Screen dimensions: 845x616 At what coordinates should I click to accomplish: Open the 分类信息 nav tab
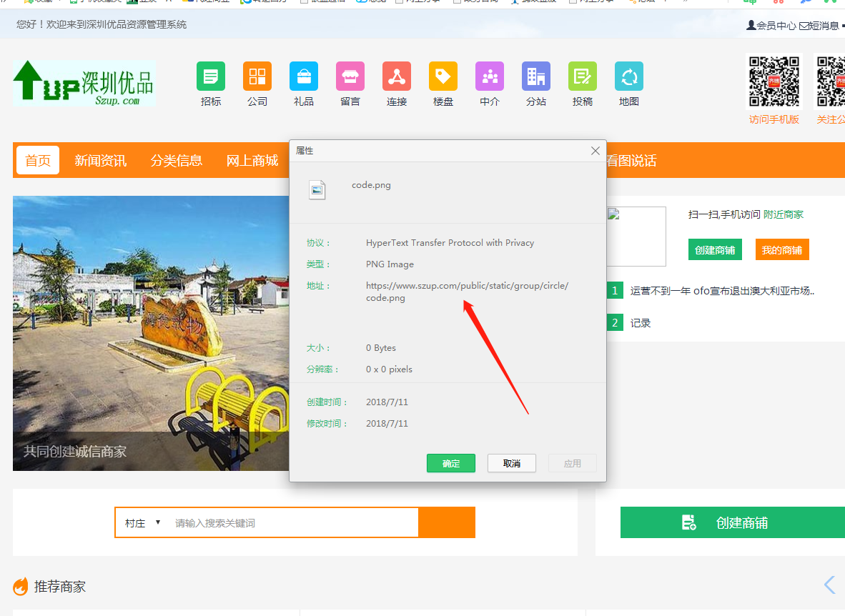(177, 161)
